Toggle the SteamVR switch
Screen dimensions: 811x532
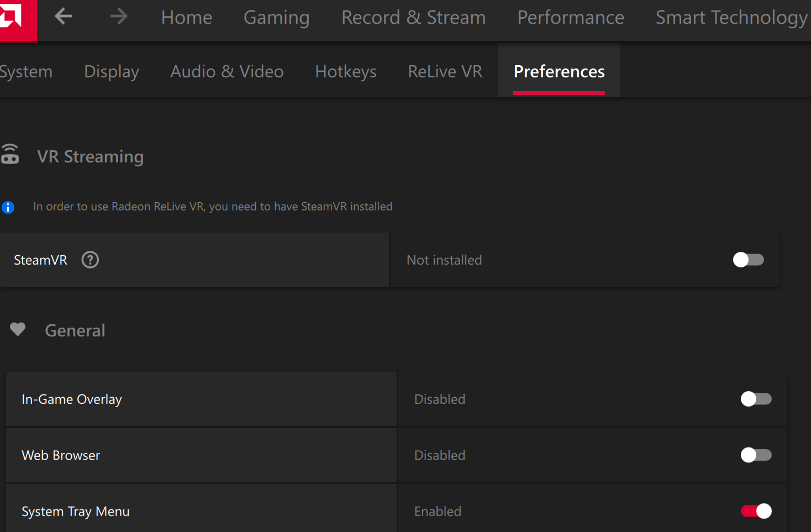coord(748,260)
